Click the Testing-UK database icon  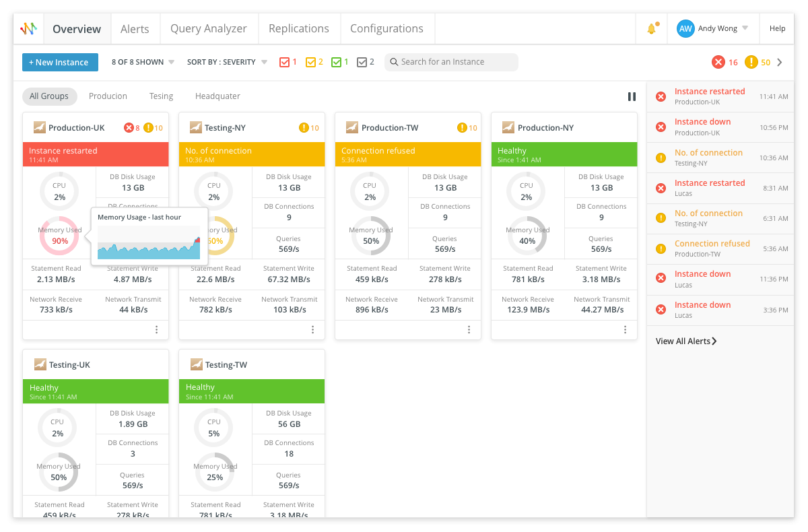(40, 364)
